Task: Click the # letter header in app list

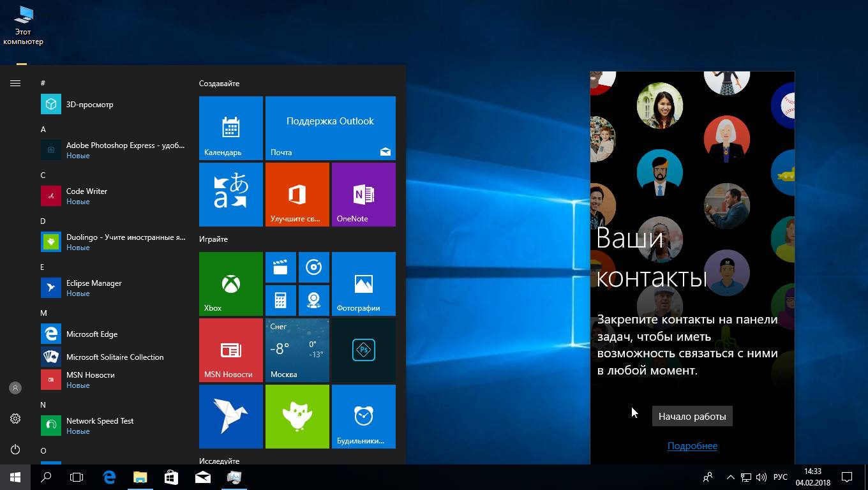Action: click(x=43, y=83)
